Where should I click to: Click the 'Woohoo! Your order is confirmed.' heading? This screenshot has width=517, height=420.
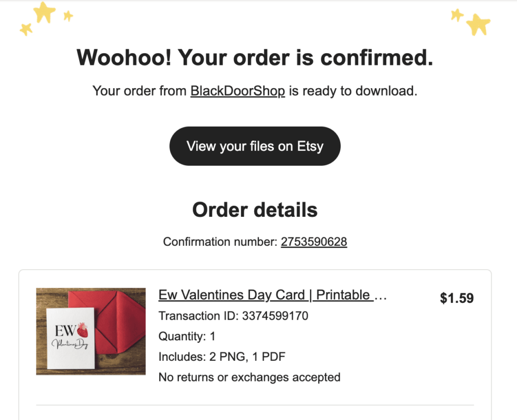point(255,57)
